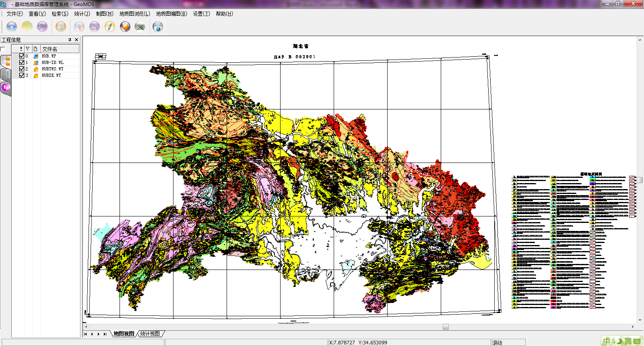This screenshot has width=644, height=346.
Task: Open the 帮助(H) menu
Action: pyautogui.click(x=224, y=14)
